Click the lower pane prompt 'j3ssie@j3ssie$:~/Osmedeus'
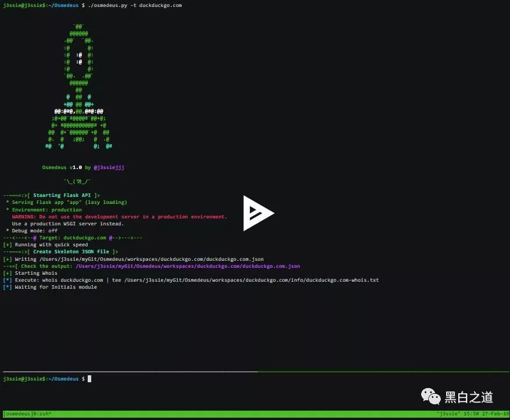This screenshot has height=420, width=510. coord(41,379)
